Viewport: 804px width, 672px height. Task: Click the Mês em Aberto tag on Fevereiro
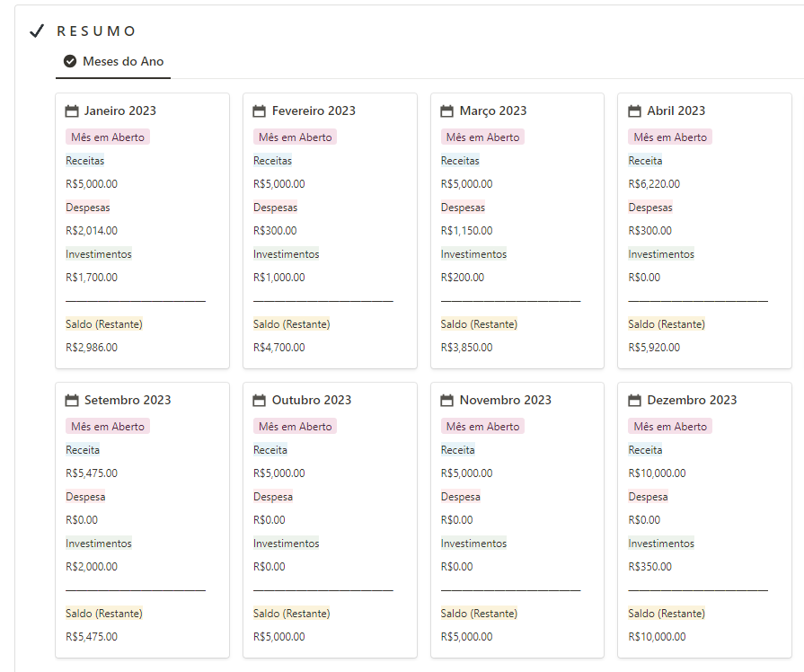pos(295,137)
